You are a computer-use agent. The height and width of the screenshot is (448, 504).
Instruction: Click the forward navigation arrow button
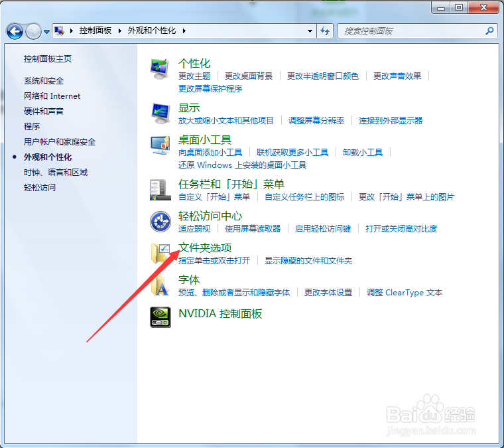[33, 31]
